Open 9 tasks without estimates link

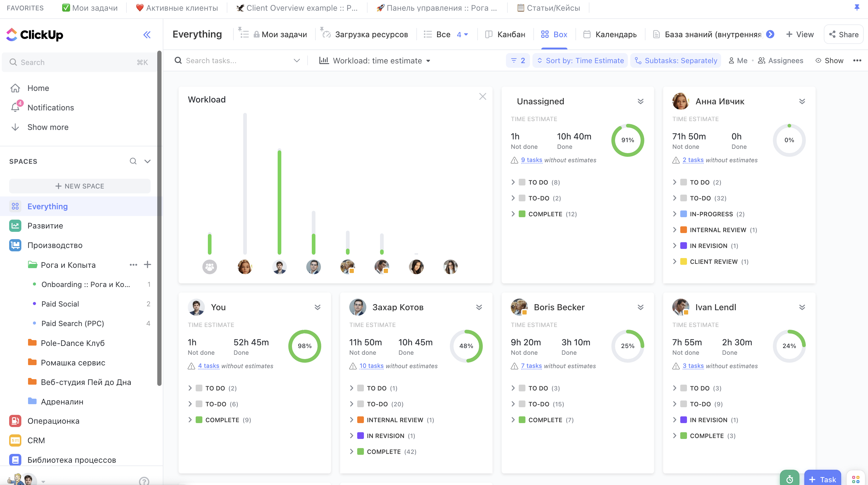(532, 160)
